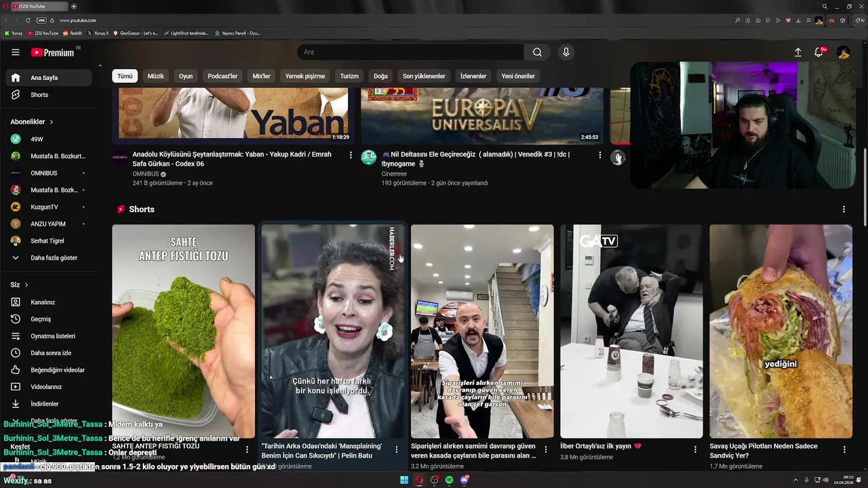Select the Tümü filter chip

[125, 76]
